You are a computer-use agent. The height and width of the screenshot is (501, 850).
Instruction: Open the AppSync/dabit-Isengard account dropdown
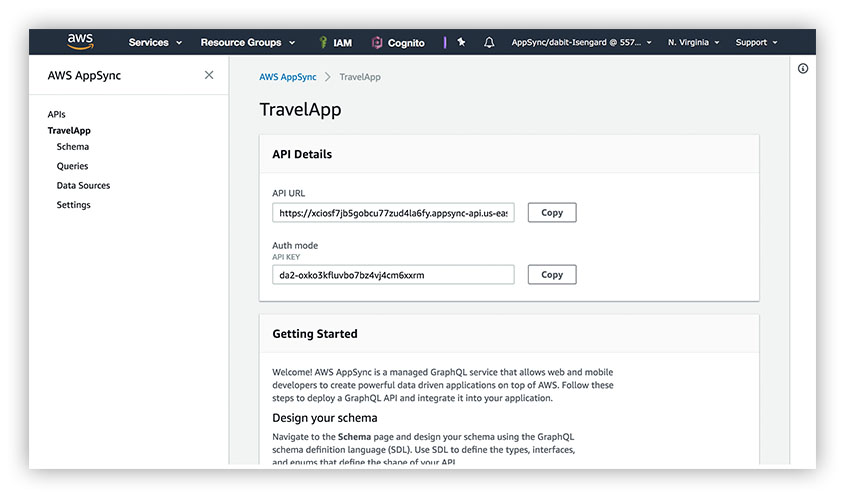(582, 42)
